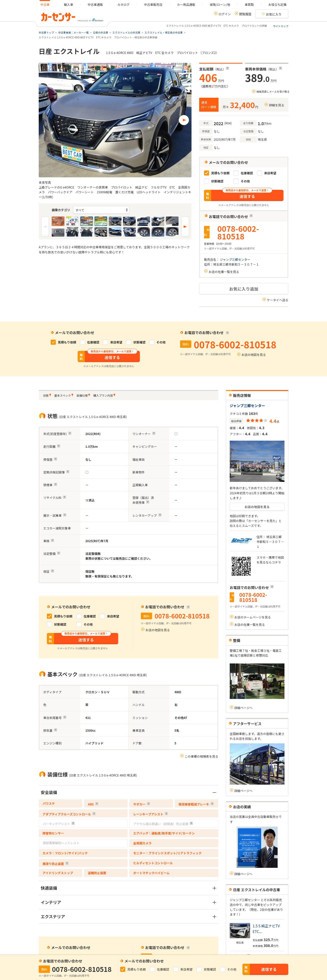Viewport: 327px width, 980px height.
Task: Check 状態確認 in the sticky bottom bar form
Action: click(x=199, y=969)
